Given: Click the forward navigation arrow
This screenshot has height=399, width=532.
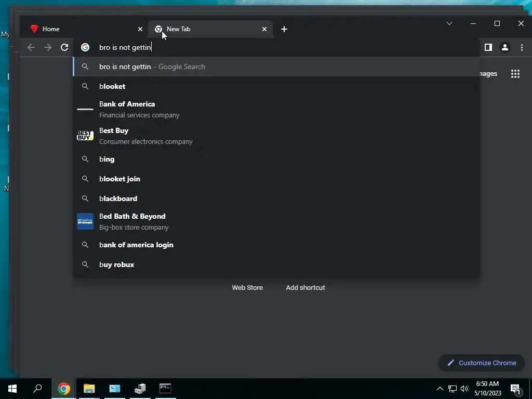Looking at the screenshot, I should pos(48,47).
